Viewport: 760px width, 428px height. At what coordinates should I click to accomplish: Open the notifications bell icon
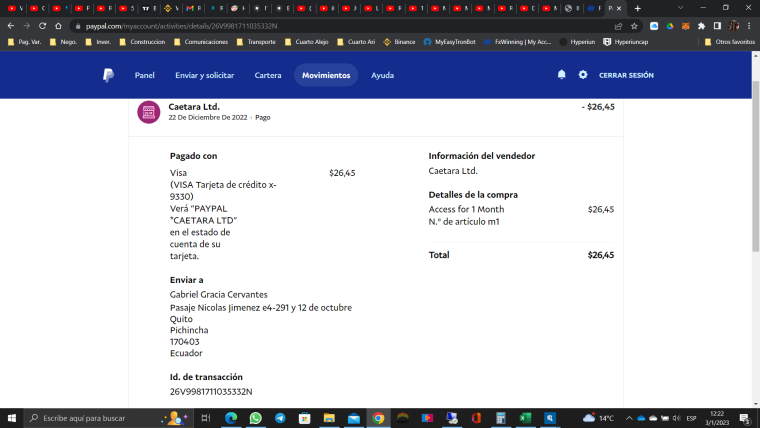coord(561,75)
